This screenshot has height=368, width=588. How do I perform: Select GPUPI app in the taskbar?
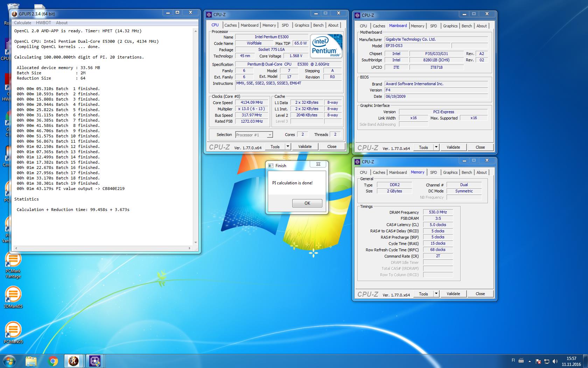click(73, 361)
